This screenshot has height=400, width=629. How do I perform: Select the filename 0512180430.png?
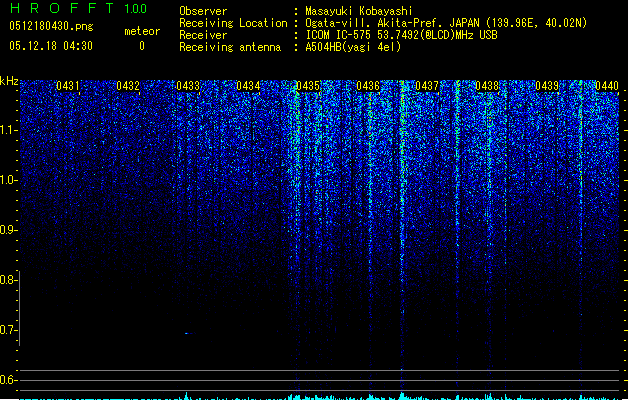(51, 26)
